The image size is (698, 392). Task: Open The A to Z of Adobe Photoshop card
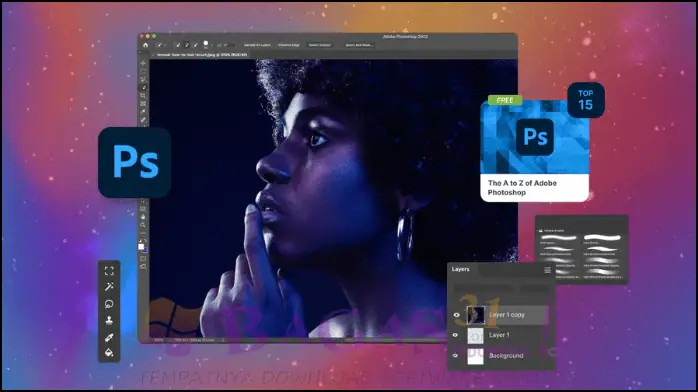coord(535,151)
